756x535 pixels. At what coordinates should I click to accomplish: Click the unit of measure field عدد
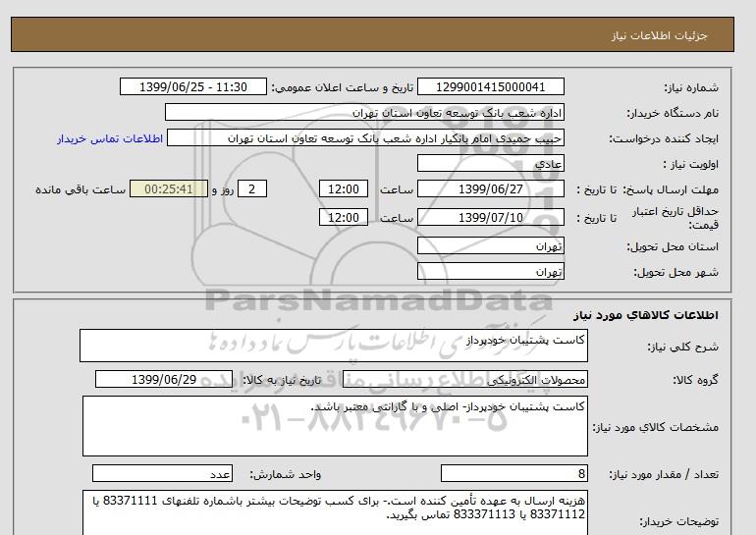(x=162, y=474)
